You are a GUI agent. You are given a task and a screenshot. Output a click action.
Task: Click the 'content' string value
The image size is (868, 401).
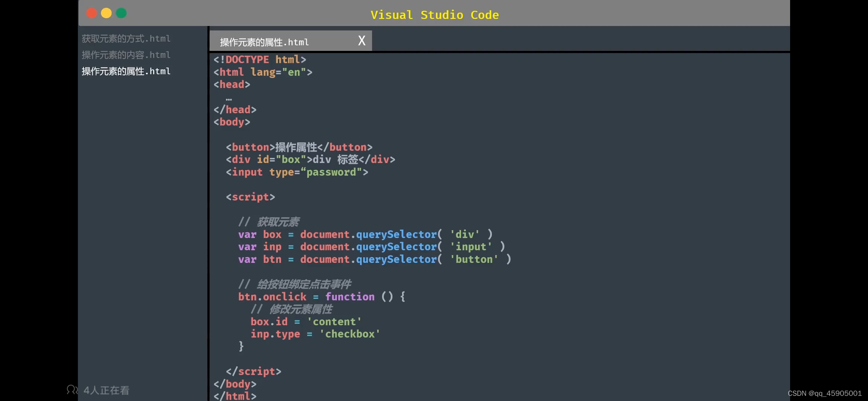point(334,322)
